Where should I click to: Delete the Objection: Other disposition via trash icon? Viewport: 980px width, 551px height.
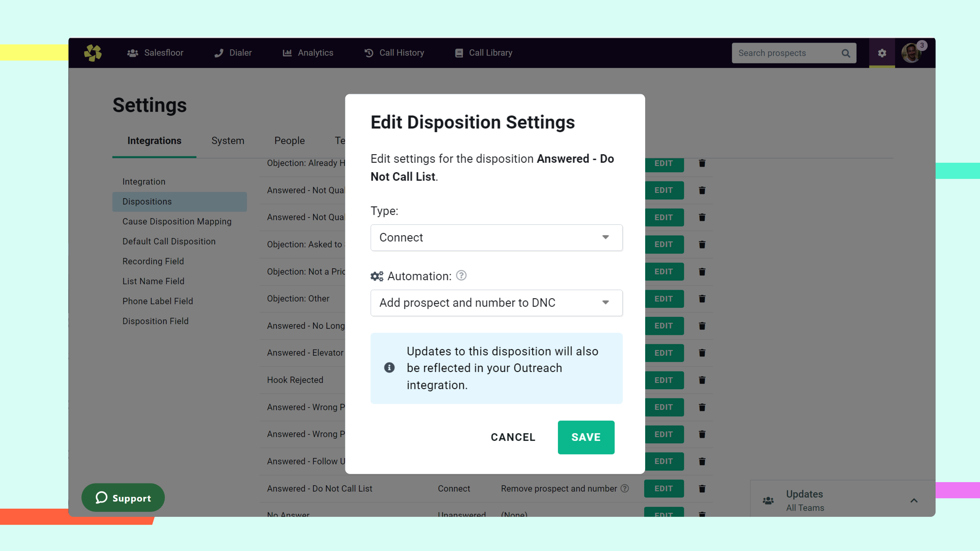tap(702, 298)
